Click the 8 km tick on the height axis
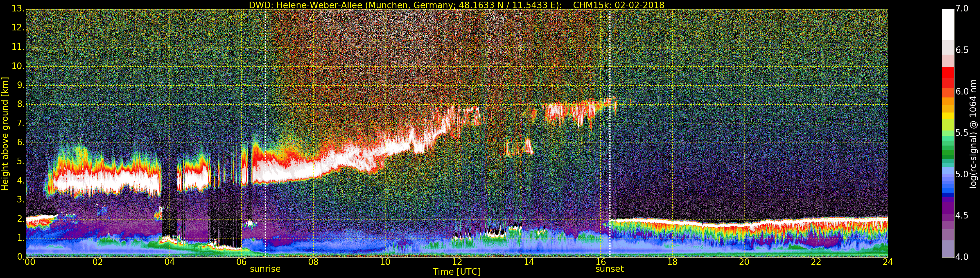Viewport: 980px width, 278px height. coord(21,104)
